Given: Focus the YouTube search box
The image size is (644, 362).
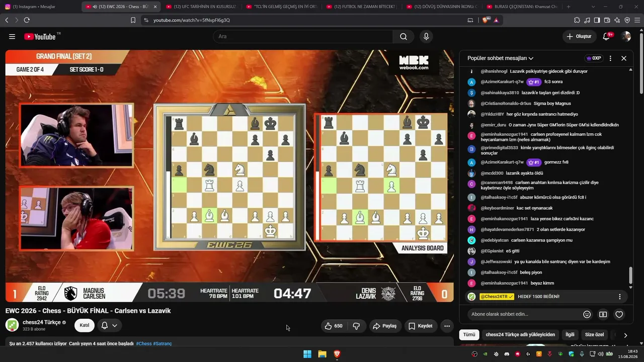Looking at the screenshot, I should coord(303,37).
